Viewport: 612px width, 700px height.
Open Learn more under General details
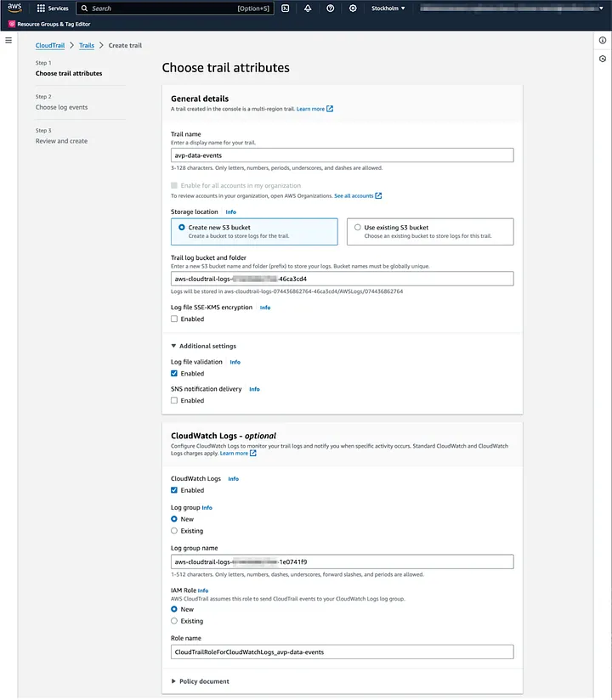pos(310,109)
